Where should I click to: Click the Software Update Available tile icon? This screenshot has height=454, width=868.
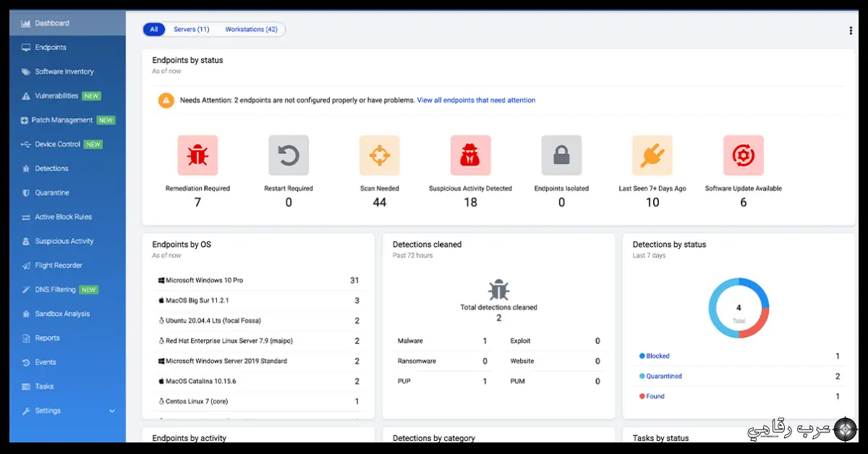tap(744, 155)
